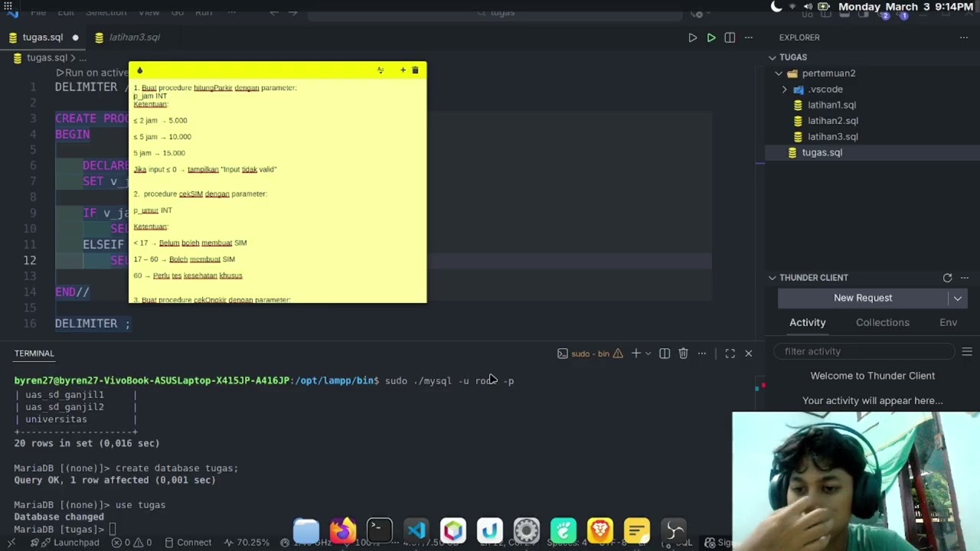Open latihan2.sql in the explorer
This screenshot has height=551, width=980.
[833, 121]
